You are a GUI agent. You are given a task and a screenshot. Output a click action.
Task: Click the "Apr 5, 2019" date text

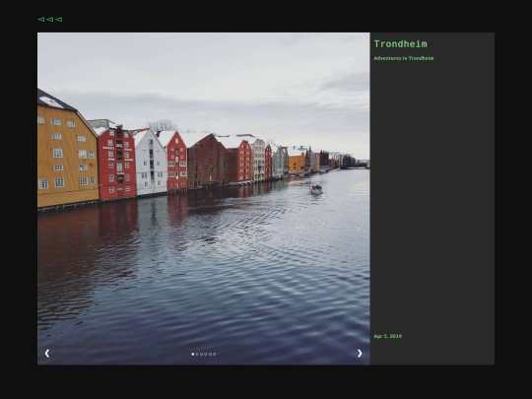point(388,336)
